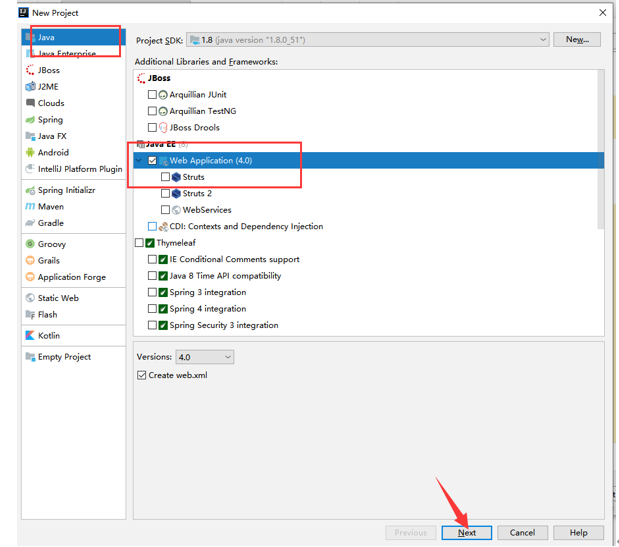Click the Help button
The width and height of the screenshot is (619, 547).
coord(578,533)
